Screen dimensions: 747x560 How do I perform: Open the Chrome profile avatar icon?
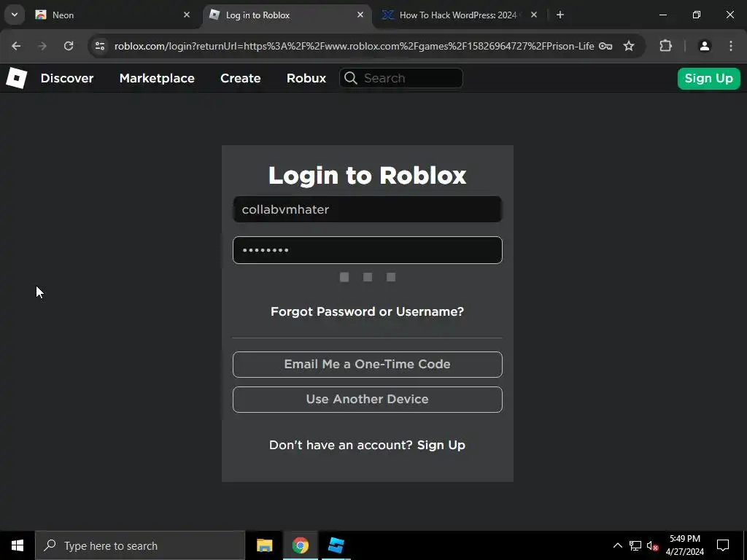(x=705, y=46)
